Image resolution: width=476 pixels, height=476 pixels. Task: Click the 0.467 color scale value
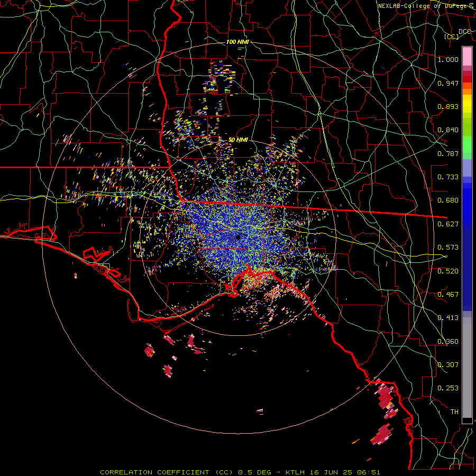tap(448, 295)
